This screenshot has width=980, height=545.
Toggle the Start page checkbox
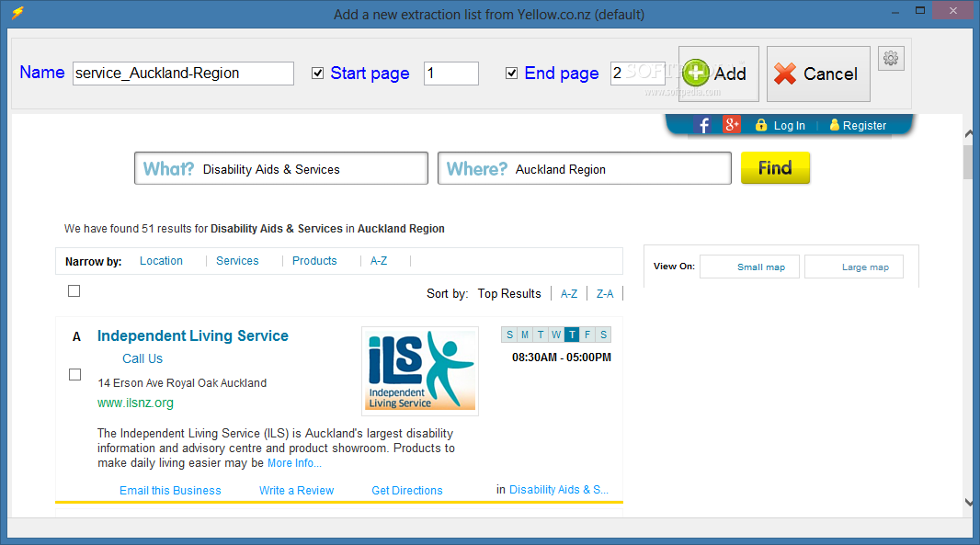tap(317, 74)
